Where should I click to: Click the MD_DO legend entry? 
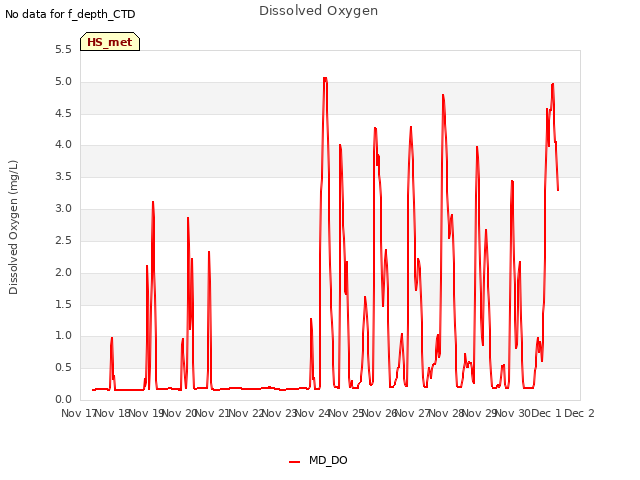click(x=318, y=460)
